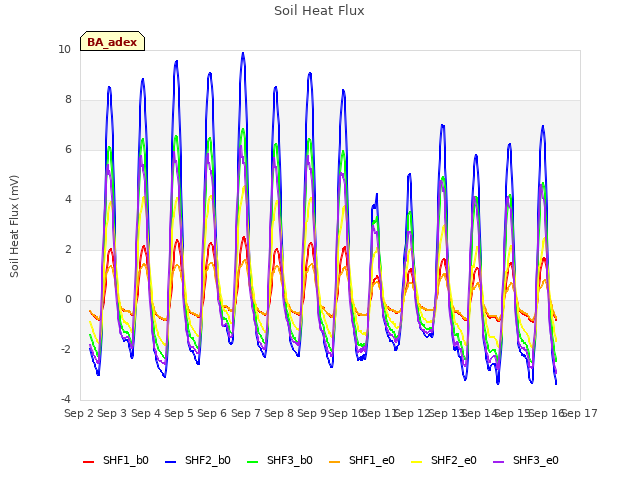
Task: Click the y-axis value 0
Action: (68, 300)
